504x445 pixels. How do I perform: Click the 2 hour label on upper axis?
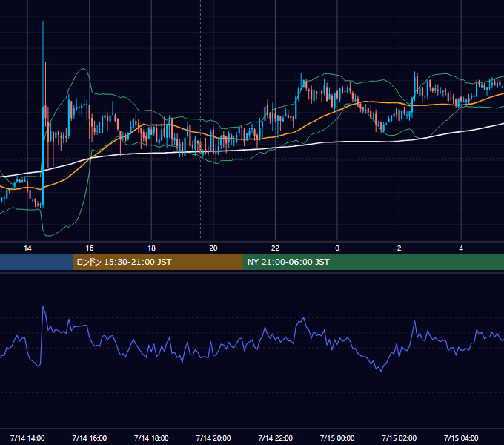point(399,248)
